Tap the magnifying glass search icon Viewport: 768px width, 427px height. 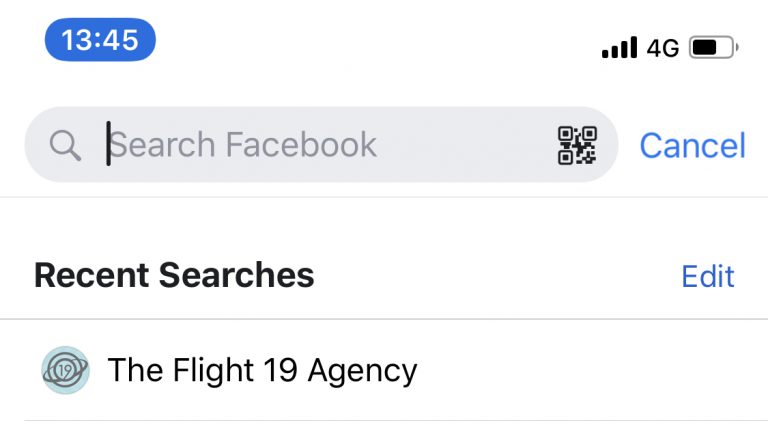(65, 145)
